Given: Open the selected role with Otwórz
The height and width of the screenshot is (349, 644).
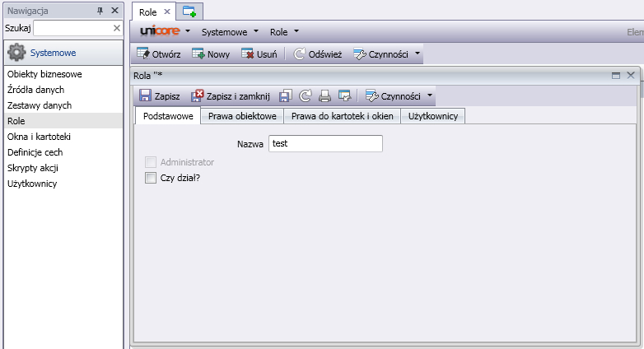Looking at the screenshot, I should 159,54.
